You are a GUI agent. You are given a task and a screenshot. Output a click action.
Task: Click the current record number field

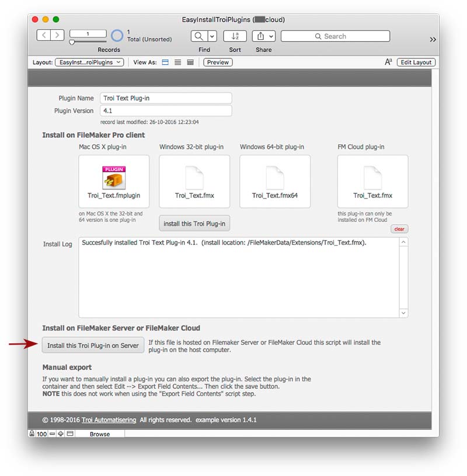88,34
